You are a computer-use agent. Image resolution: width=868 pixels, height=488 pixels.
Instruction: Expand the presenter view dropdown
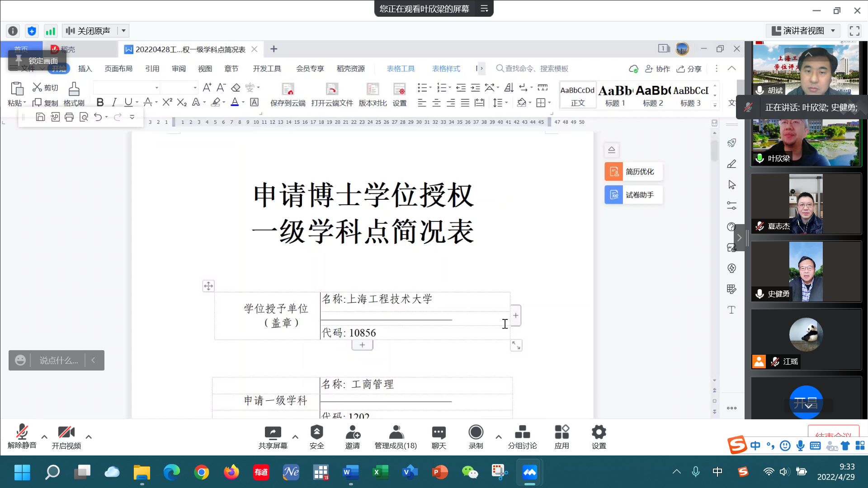[x=833, y=31]
